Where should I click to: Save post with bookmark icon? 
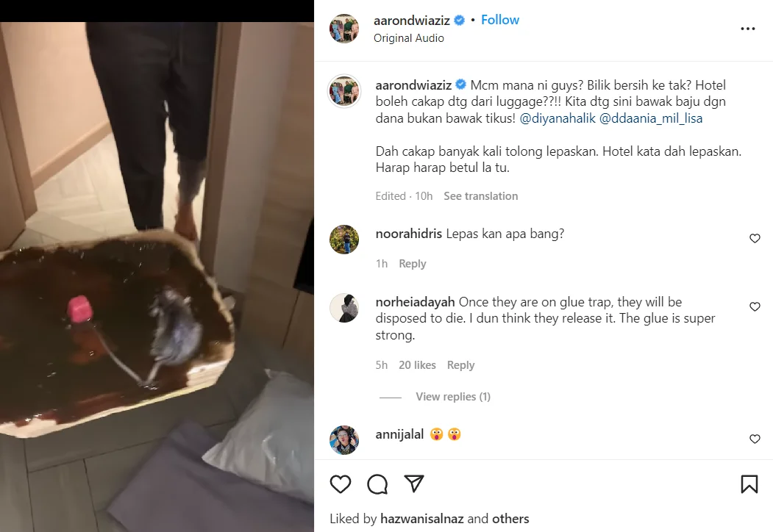(749, 484)
